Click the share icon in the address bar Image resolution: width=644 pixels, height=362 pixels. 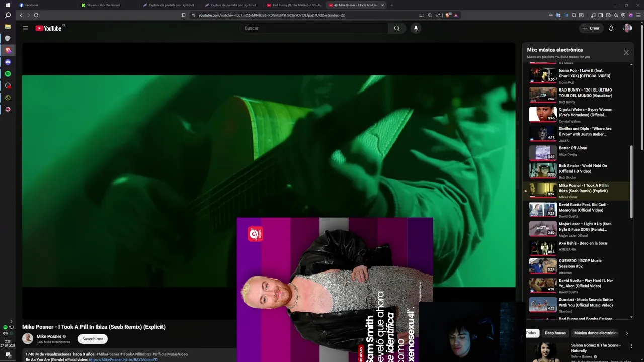[438, 15]
